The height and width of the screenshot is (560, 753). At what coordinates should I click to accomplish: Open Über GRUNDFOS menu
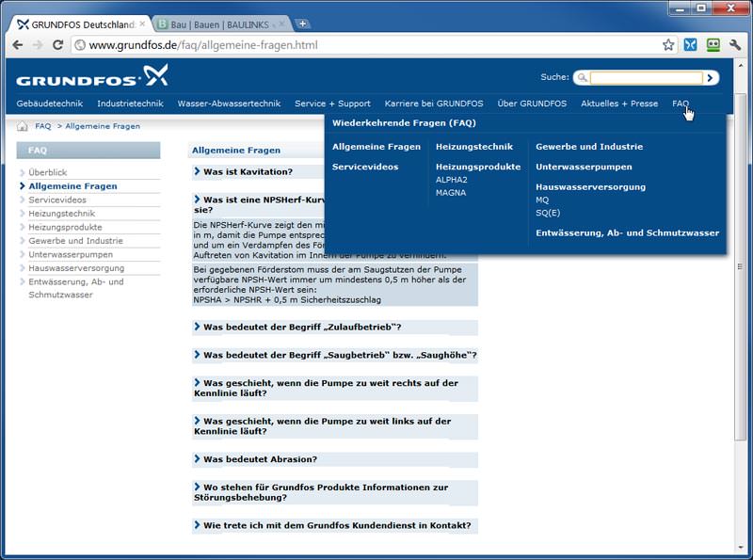(532, 104)
